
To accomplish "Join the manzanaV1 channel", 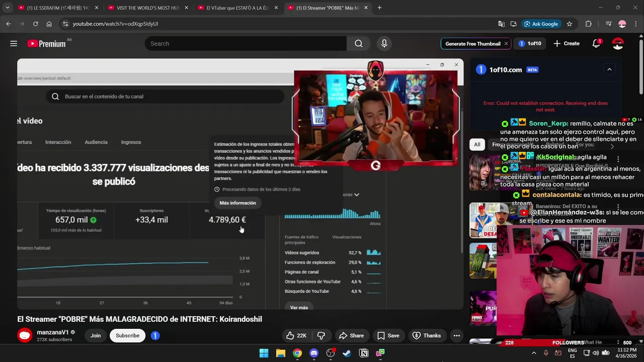I will click(96, 335).
